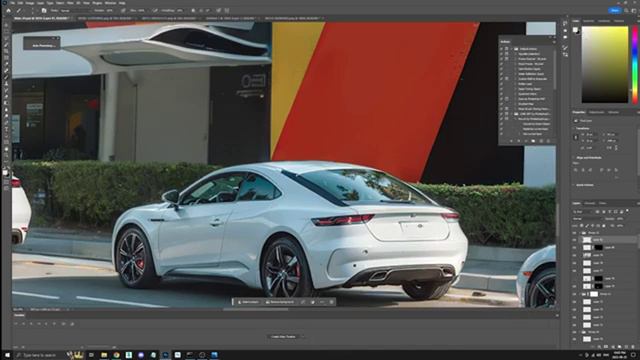Collapse Quick Actions section in Properties
Screen dimensions: 640x360
(573, 185)
